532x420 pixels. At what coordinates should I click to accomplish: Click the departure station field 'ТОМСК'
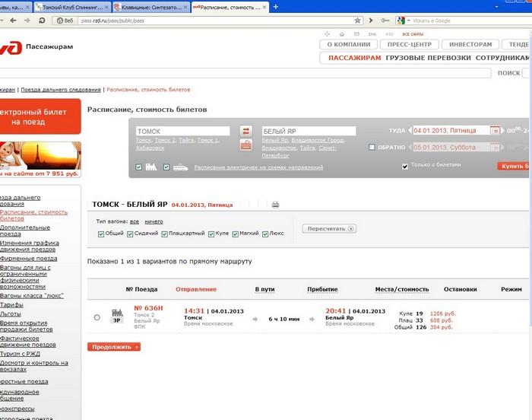click(x=182, y=131)
